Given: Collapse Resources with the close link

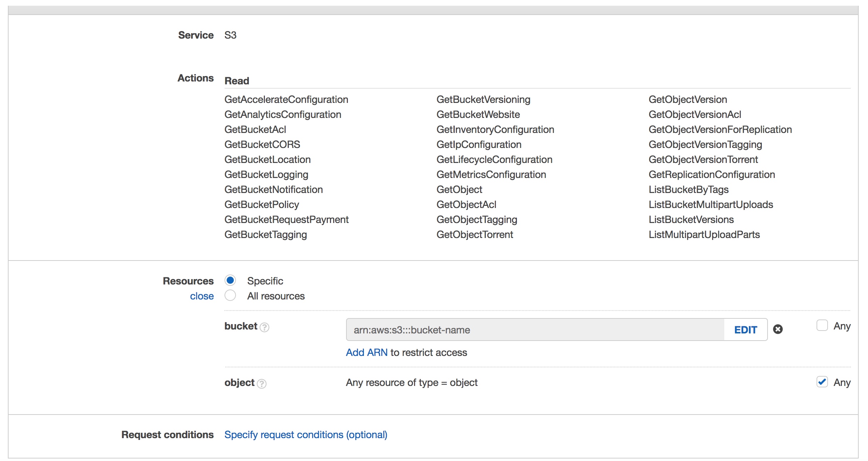Looking at the screenshot, I should tap(202, 296).
